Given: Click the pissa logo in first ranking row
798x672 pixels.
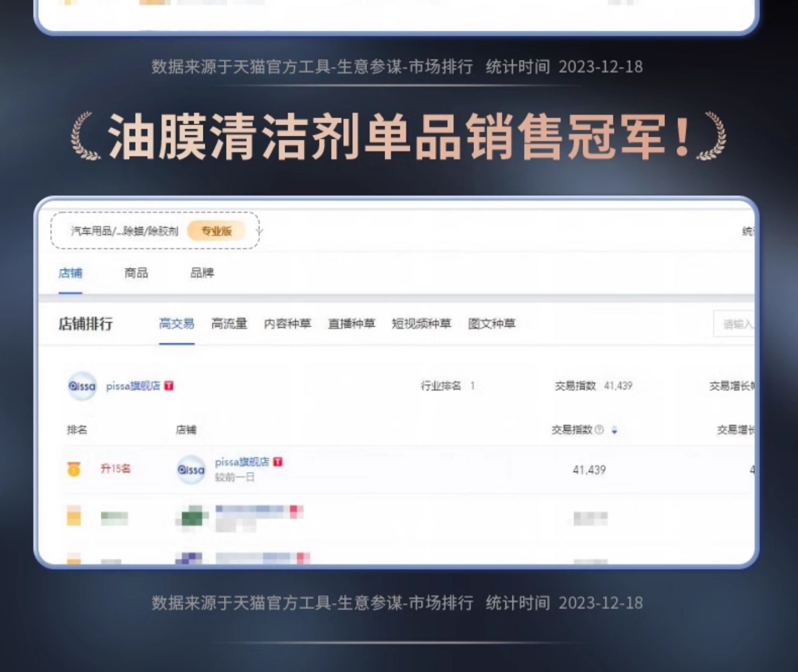Looking at the screenshot, I should pos(191,470).
